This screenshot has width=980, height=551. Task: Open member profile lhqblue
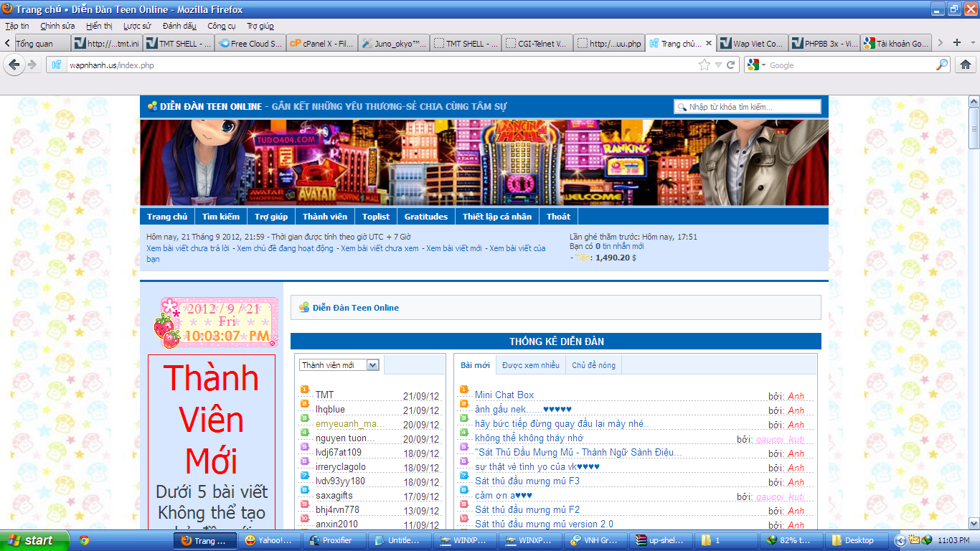pos(330,410)
